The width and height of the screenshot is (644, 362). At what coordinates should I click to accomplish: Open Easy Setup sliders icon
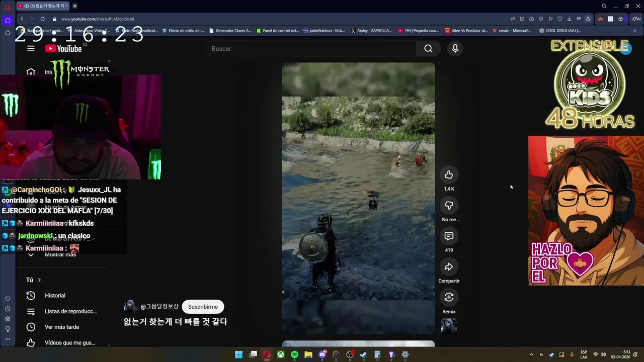tap(579, 19)
